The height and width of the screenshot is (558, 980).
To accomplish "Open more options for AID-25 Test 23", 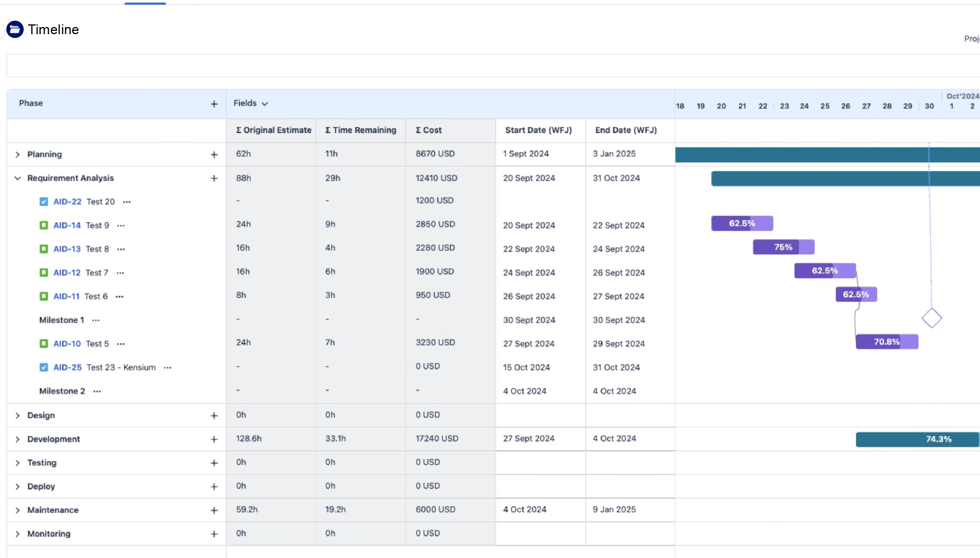I will coord(167,367).
